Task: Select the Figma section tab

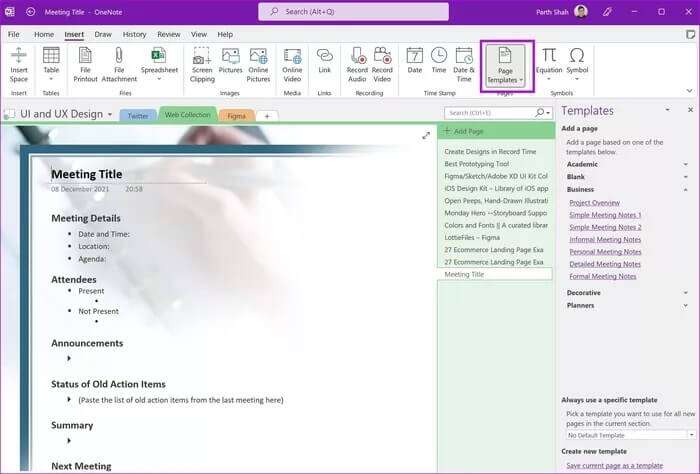Action: click(237, 116)
